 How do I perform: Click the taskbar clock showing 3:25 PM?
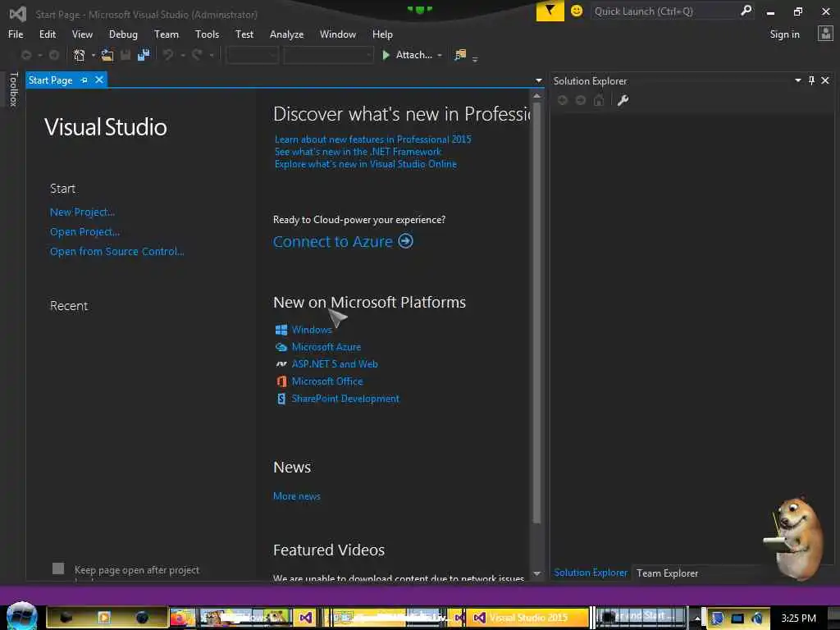click(x=798, y=619)
